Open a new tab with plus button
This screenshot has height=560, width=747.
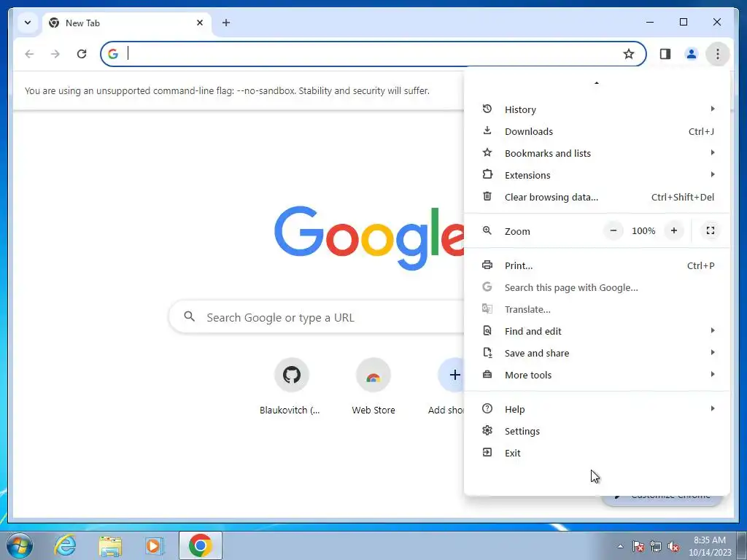226,23
